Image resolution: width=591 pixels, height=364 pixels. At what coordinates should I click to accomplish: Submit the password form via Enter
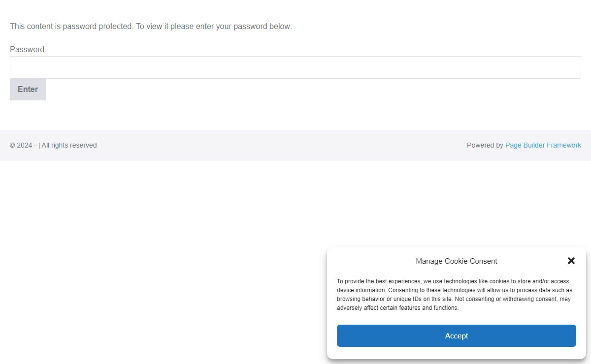28,90
